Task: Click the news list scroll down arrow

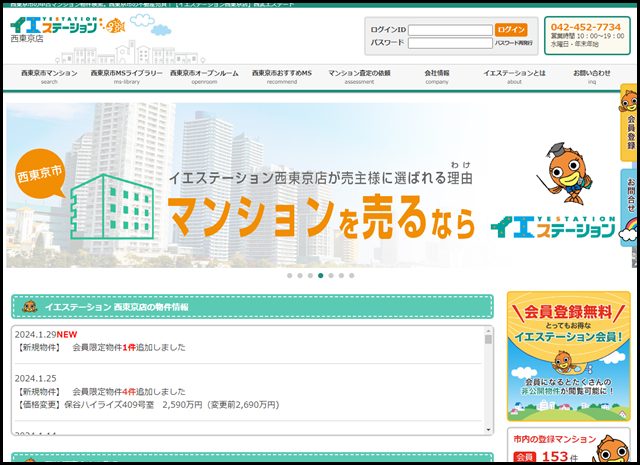Action: (488, 430)
